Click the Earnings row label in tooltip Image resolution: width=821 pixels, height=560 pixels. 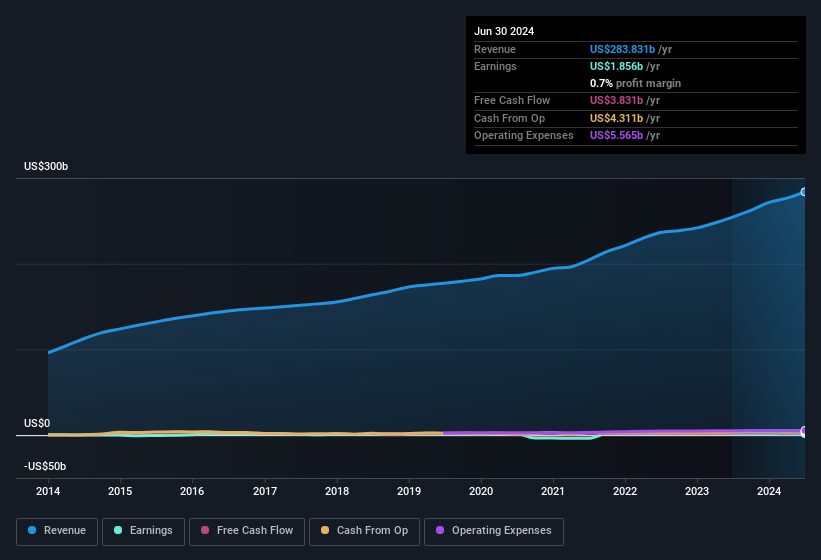click(x=495, y=66)
